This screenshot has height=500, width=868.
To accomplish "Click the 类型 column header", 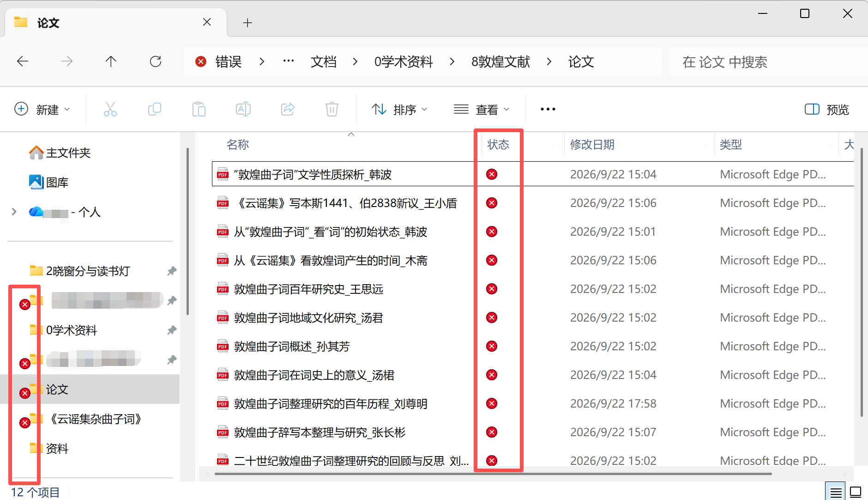I will [731, 145].
